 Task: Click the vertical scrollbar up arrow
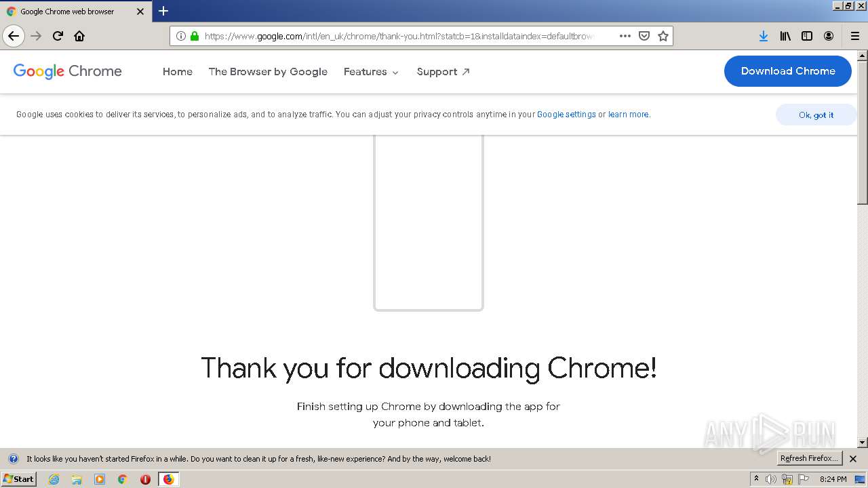click(863, 56)
